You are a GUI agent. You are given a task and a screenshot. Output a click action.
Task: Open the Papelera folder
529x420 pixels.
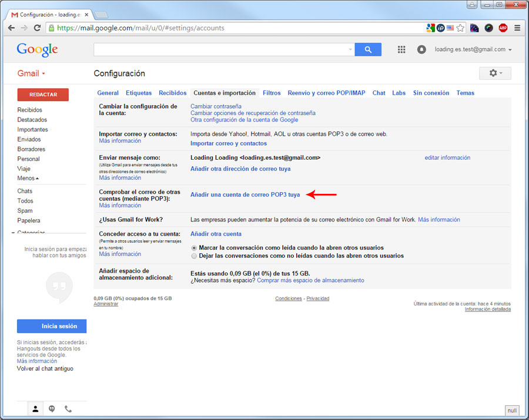pyautogui.click(x=29, y=220)
